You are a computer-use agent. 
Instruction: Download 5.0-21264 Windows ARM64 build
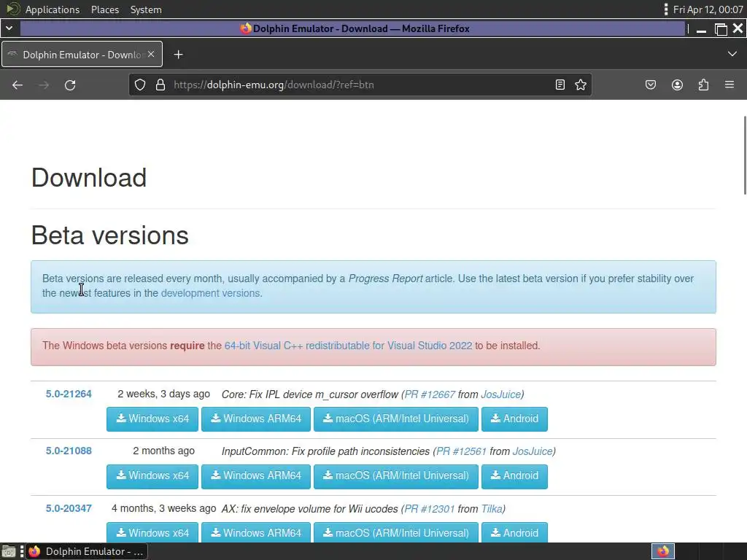click(x=256, y=419)
